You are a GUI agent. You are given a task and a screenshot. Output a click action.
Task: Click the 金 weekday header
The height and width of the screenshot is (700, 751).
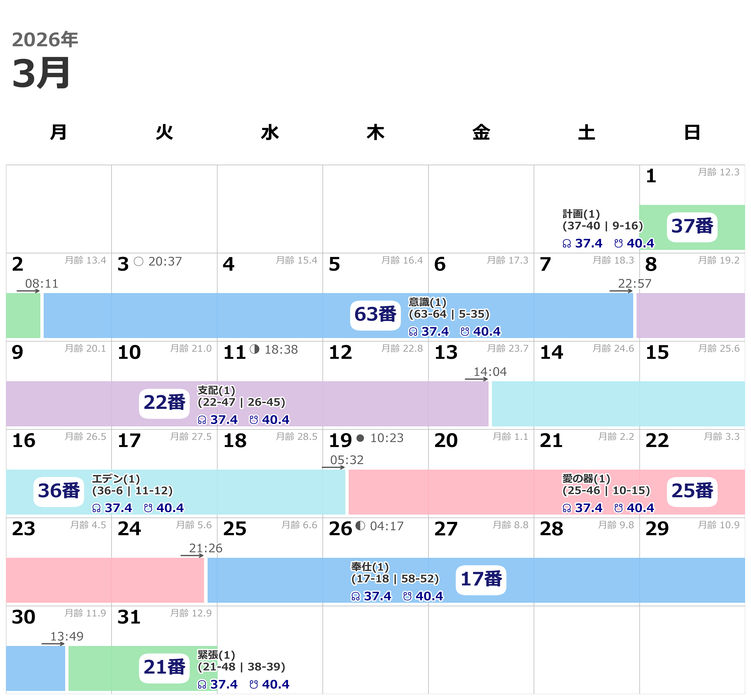[x=481, y=132]
